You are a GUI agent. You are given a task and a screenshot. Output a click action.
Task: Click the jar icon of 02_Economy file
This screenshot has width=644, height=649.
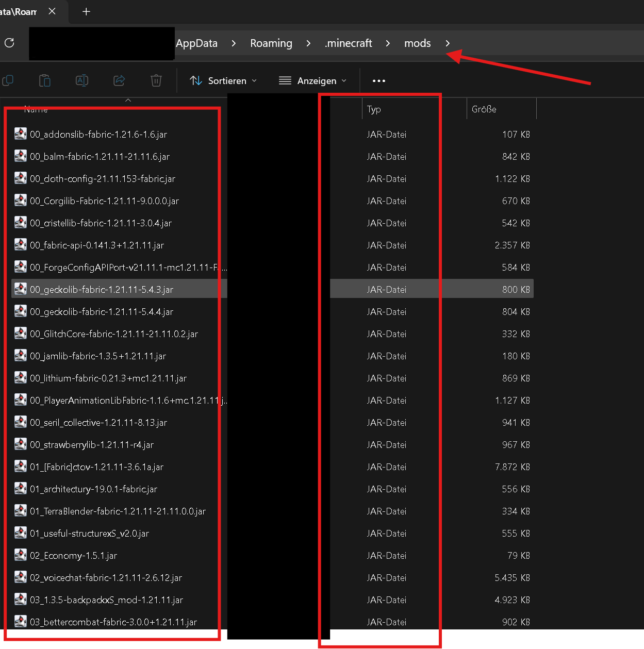[21, 555]
